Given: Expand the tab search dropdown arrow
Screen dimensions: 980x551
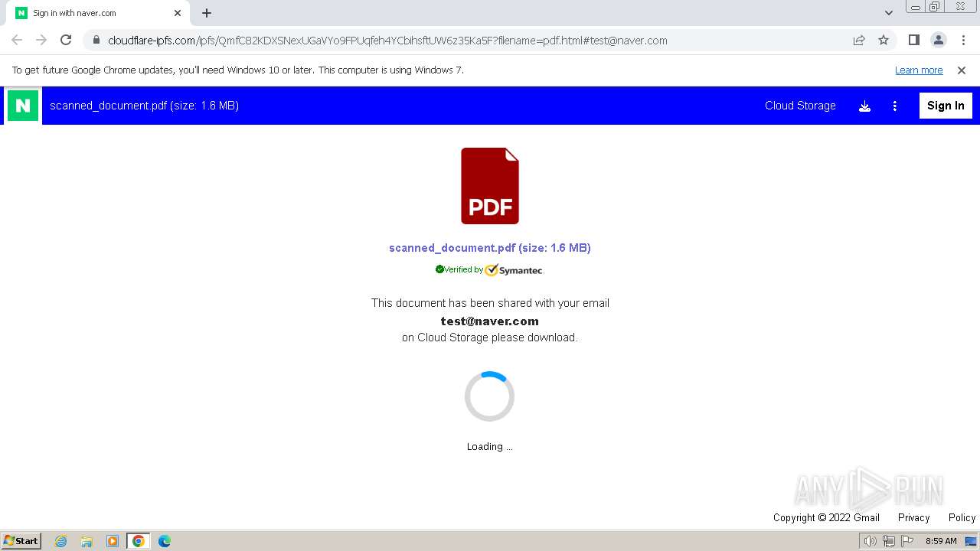Looking at the screenshot, I should click(889, 12).
